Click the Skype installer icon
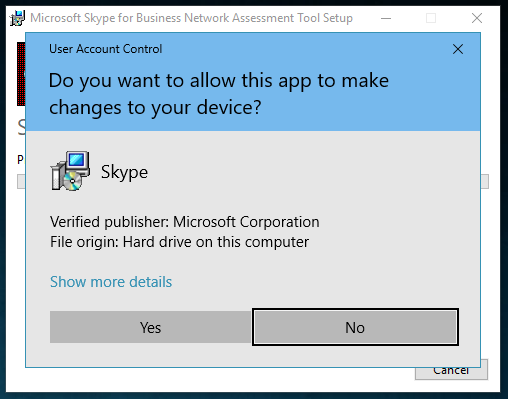The height and width of the screenshot is (399, 508). (x=70, y=171)
